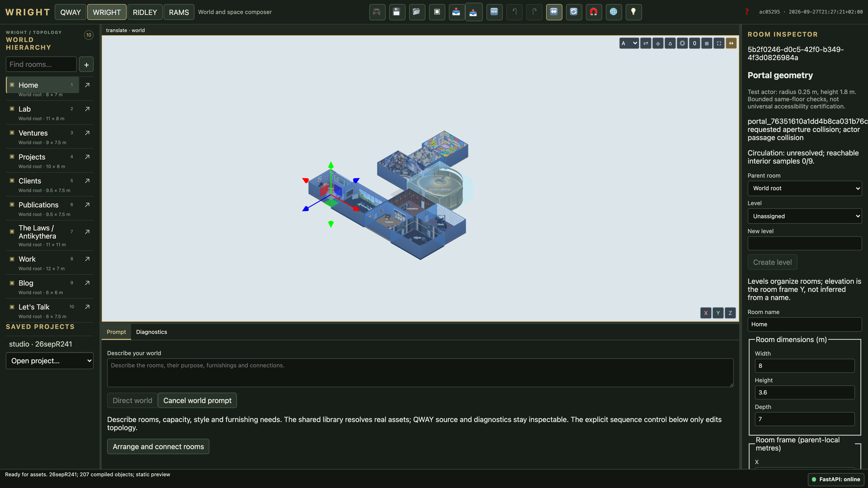Click the 'Cancel world prompt' button
Screen dimensions: 868x488
[x=197, y=400]
